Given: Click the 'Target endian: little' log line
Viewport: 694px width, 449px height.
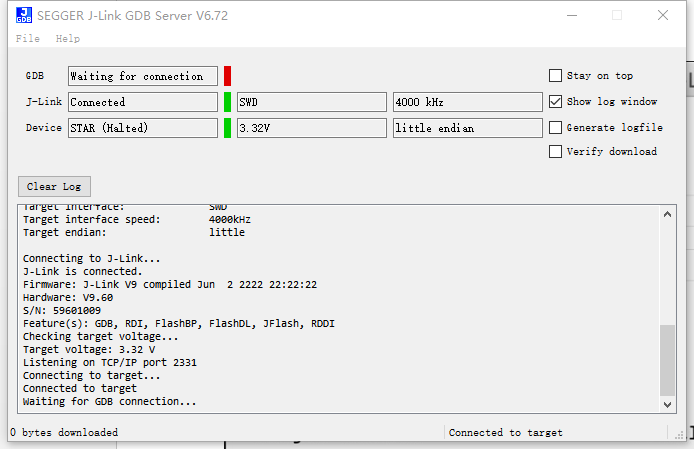Looking at the screenshot, I should click(x=134, y=232).
